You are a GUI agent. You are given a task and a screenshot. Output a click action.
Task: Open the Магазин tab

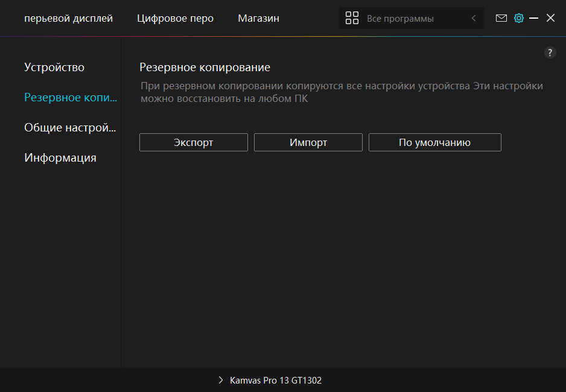click(x=258, y=19)
